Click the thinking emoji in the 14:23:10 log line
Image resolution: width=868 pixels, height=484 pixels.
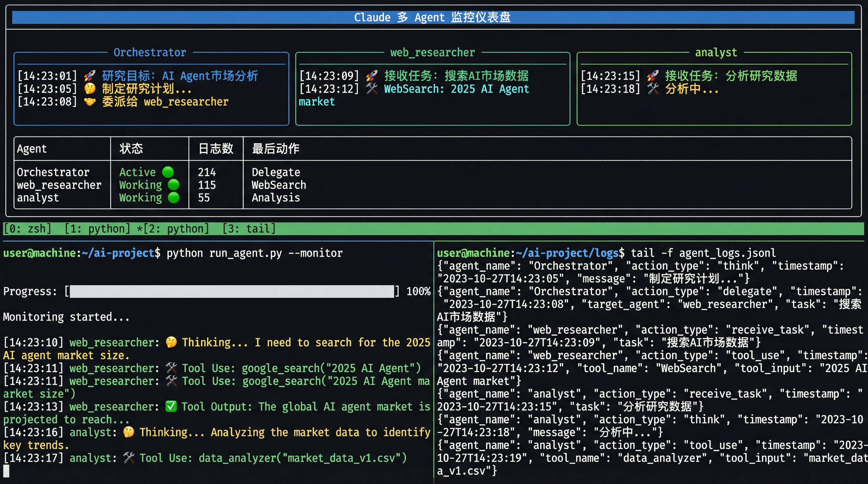pos(171,342)
